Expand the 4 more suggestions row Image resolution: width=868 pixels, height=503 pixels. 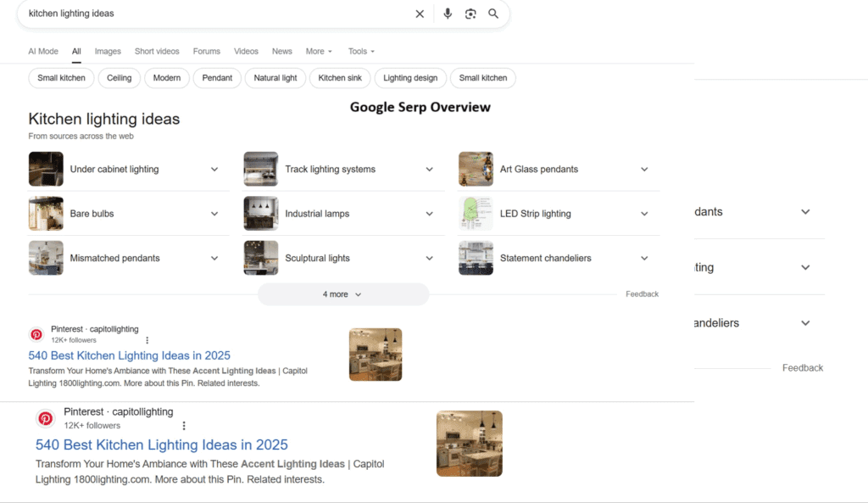coord(342,293)
